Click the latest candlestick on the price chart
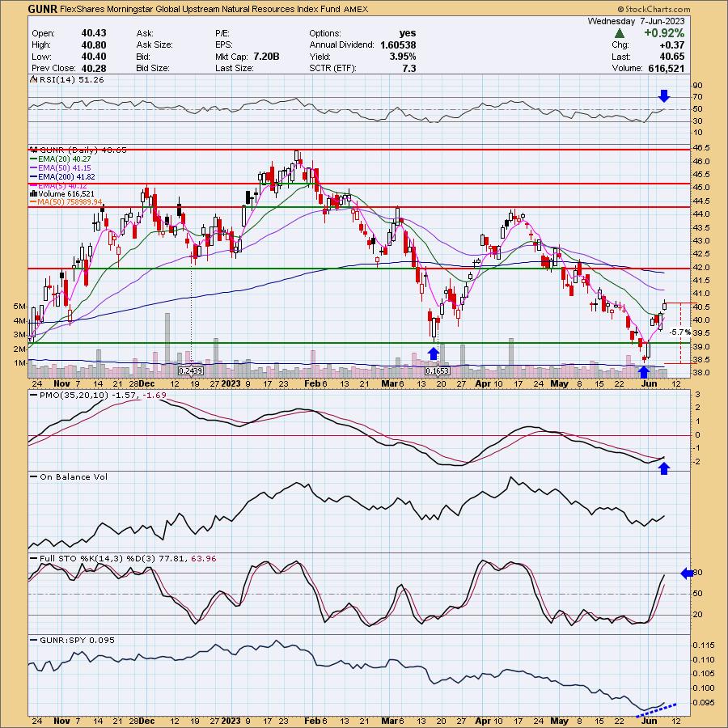This screenshot has height=728, width=728. (x=664, y=305)
